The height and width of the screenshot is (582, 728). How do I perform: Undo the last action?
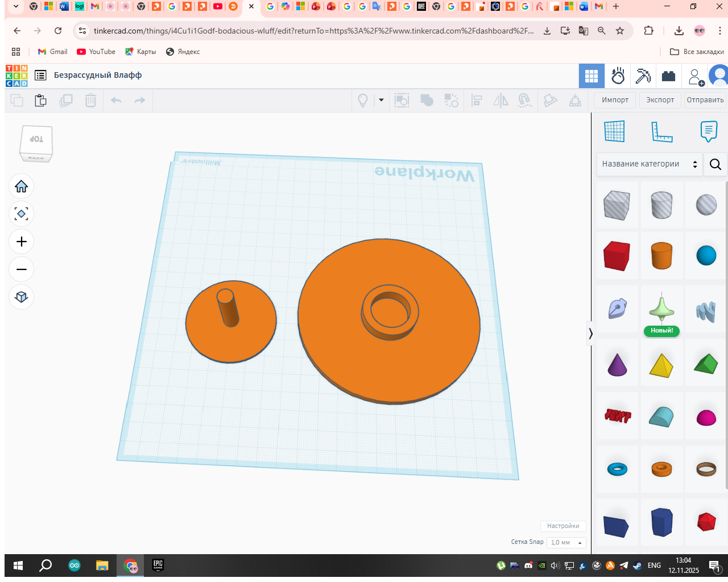(x=116, y=101)
